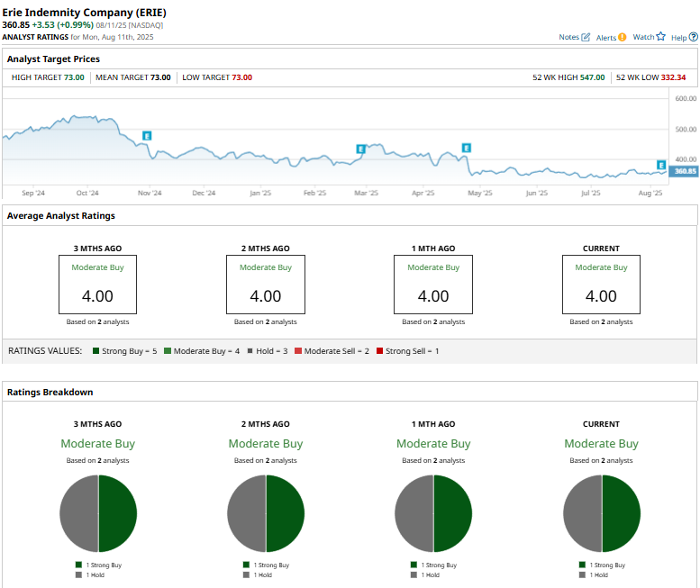Image resolution: width=700 pixels, height=588 pixels.
Task: Click the Average Analyst Ratings heading
Action: click(x=61, y=215)
